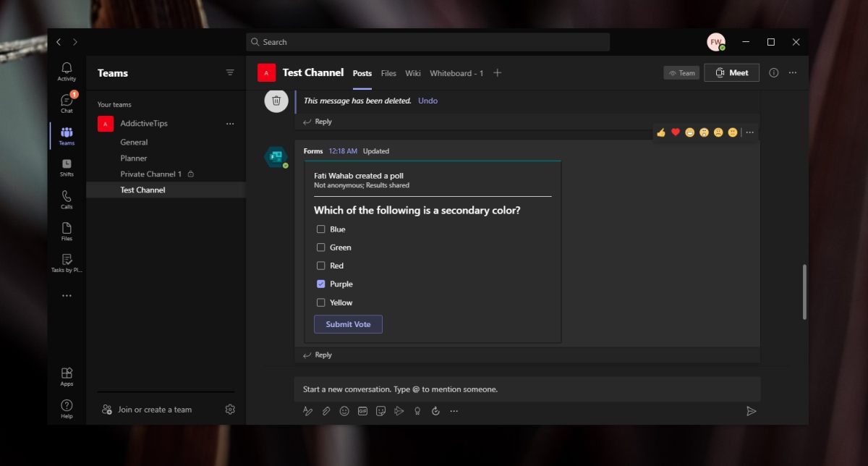Open Calls in the left rail
The width and height of the screenshot is (868, 466).
pyautogui.click(x=67, y=199)
